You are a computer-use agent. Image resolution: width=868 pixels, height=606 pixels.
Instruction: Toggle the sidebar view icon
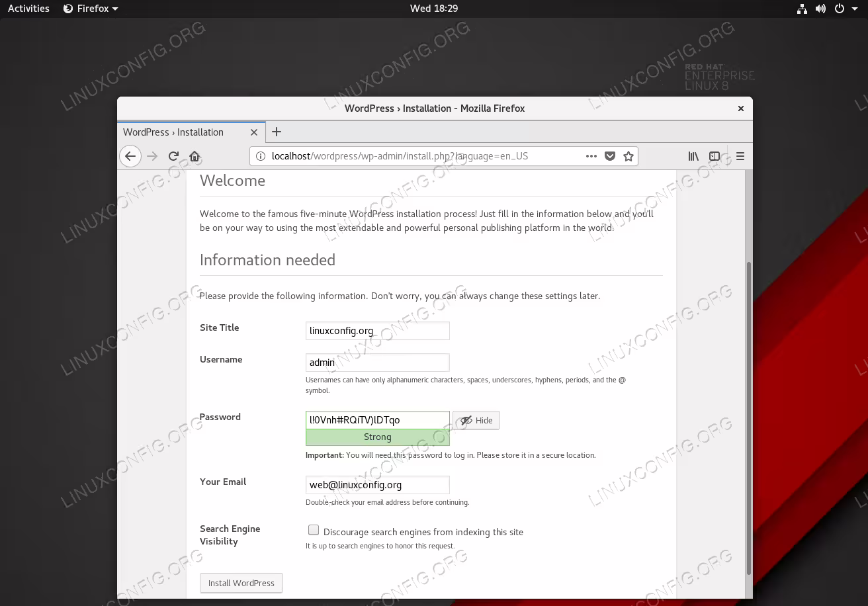(x=715, y=156)
